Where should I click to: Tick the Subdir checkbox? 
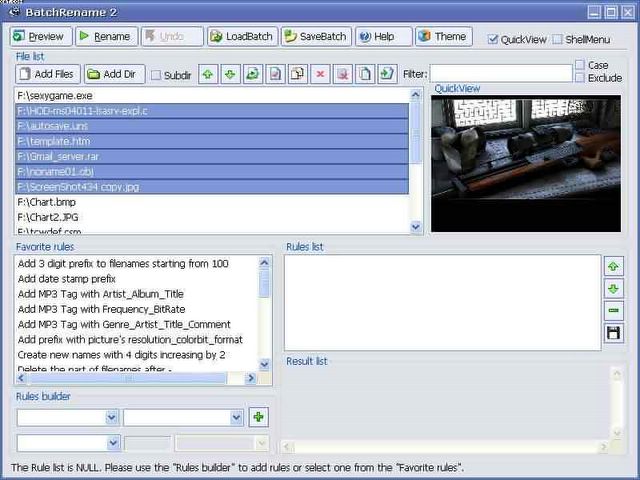coord(156,75)
